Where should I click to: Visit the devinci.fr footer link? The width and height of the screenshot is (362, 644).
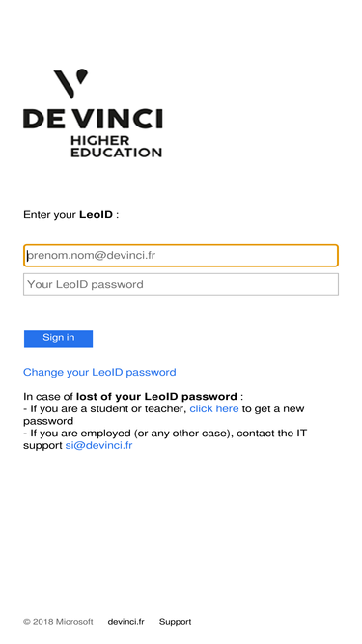point(126,622)
